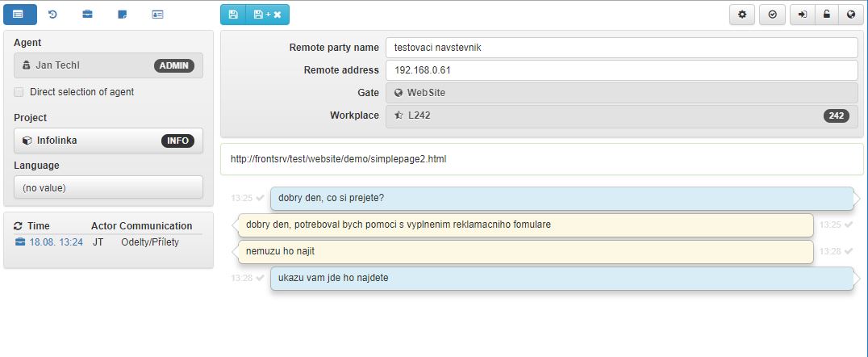Click the Remote party name field
Viewport: 868px width, 357px height.
click(x=622, y=48)
